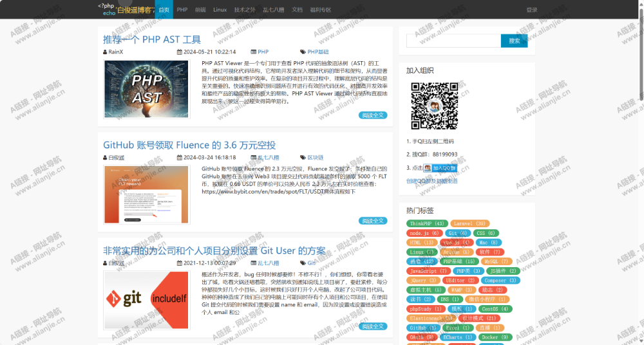Click the 白俊遥博客 site logo

click(x=126, y=10)
